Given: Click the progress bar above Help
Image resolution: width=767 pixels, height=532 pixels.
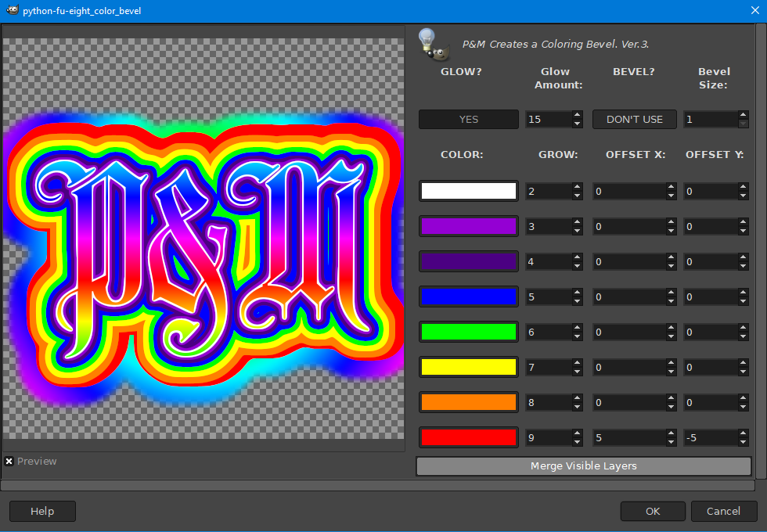Looking at the screenshot, I should 377,486.
